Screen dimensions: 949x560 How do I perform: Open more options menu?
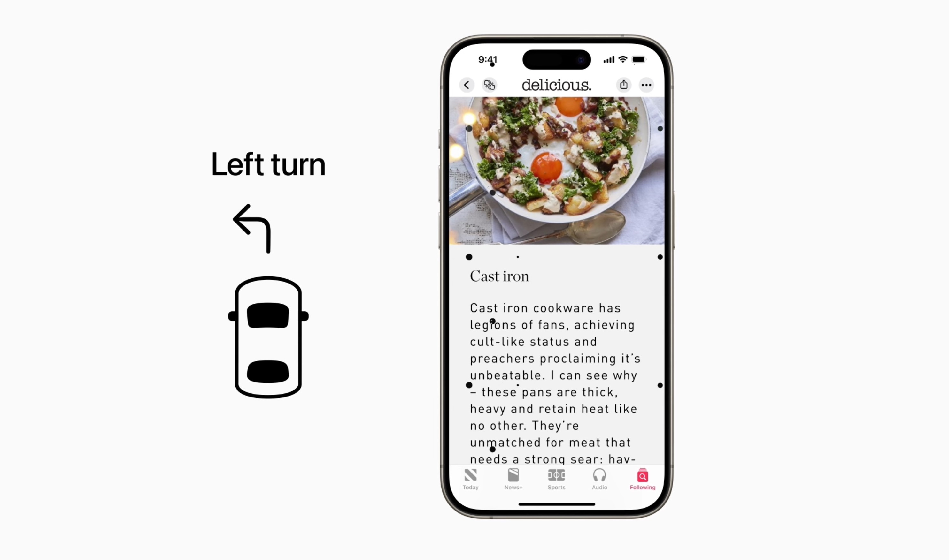pos(646,85)
